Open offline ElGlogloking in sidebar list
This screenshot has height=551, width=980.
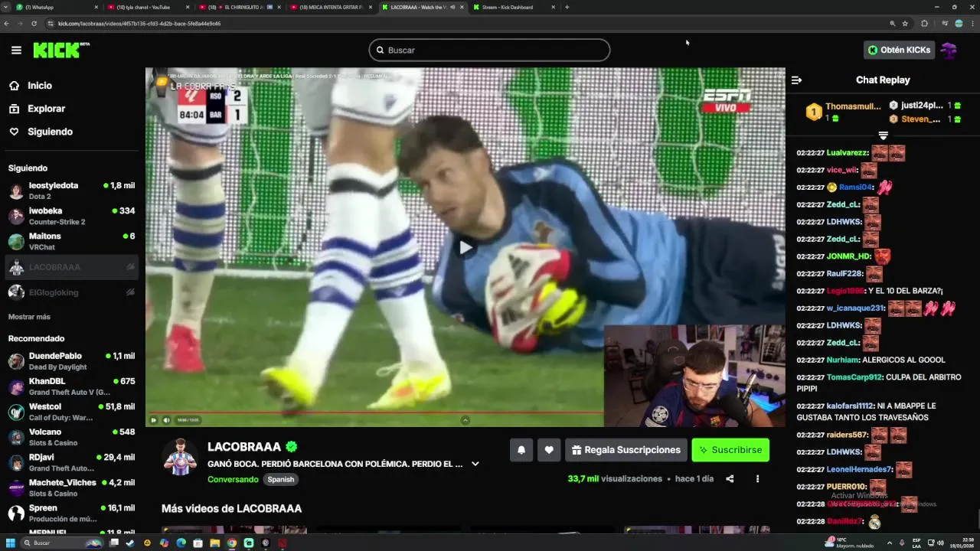[71, 292]
